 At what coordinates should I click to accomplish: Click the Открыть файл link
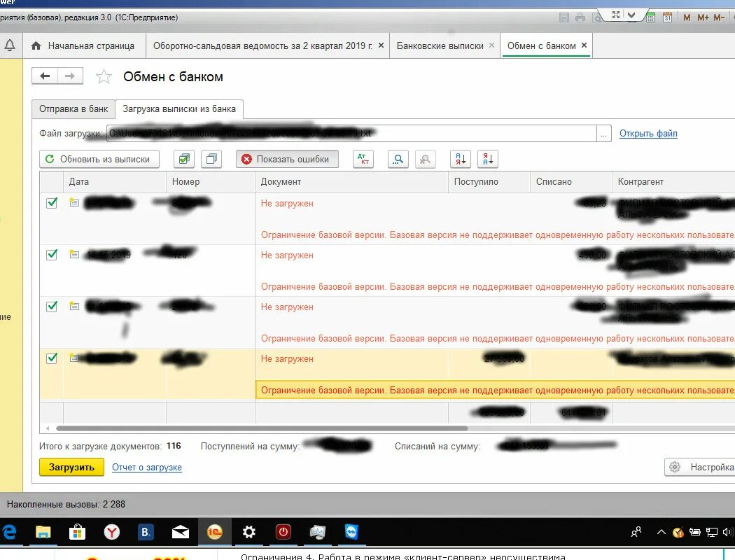coord(648,134)
